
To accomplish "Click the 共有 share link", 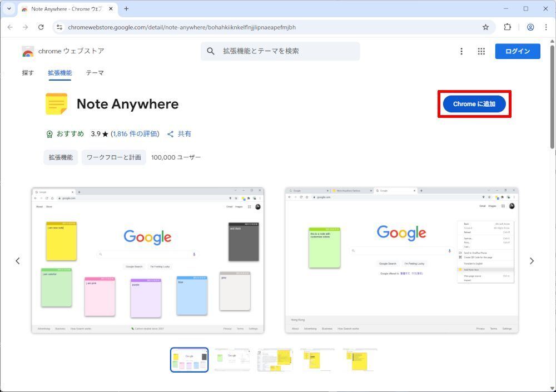I will click(180, 134).
